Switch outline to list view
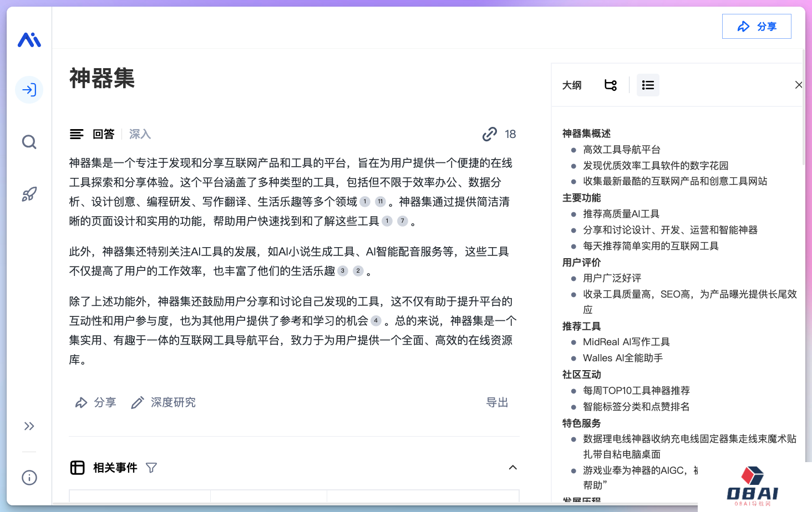 point(648,85)
